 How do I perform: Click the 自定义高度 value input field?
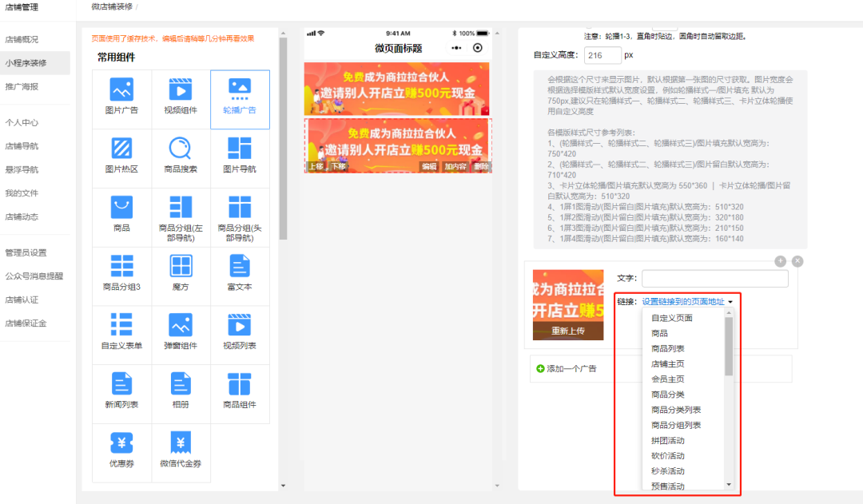(602, 56)
